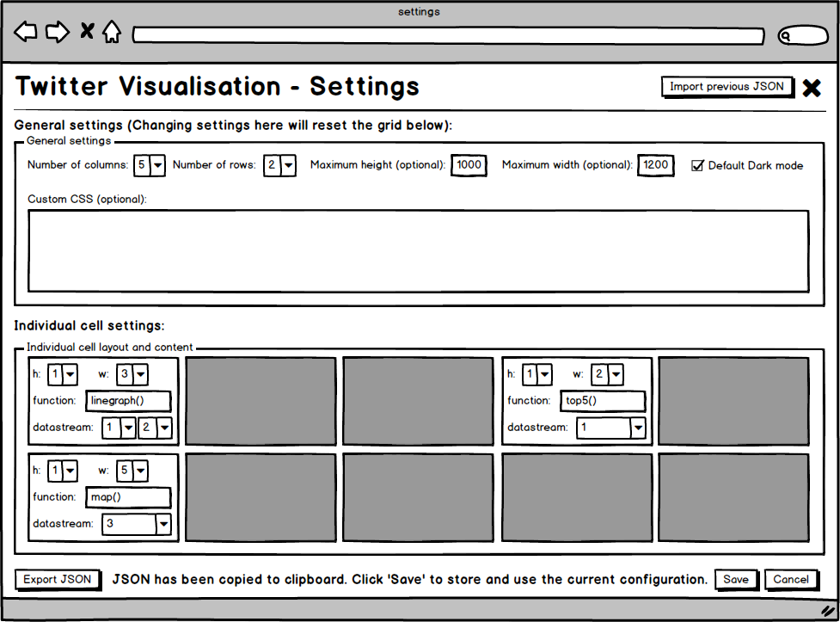Click the 'General settings' group label

[69, 141]
